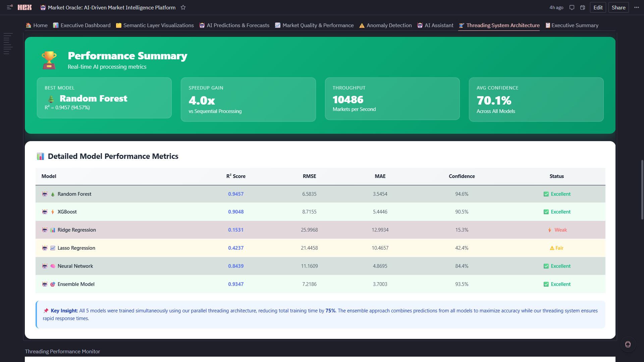This screenshot has width=644, height=362.
Task: Open the scheduled runs calendar icon
Action: click(583, 7)
